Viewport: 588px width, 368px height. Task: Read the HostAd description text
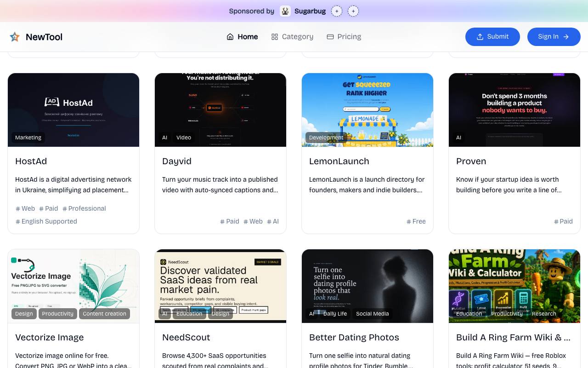coord(73,185)
